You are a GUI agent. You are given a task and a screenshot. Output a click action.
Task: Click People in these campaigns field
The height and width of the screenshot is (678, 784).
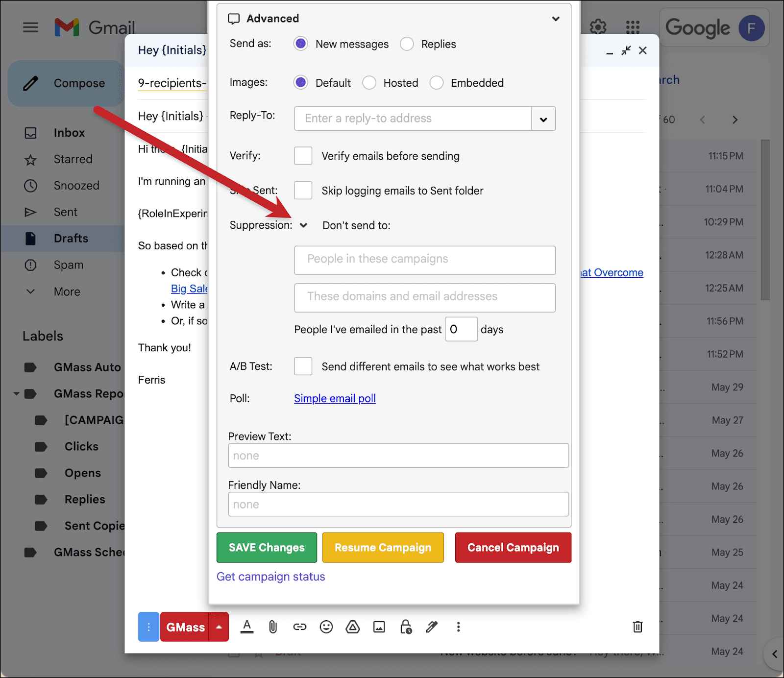[x=425, y=260]
